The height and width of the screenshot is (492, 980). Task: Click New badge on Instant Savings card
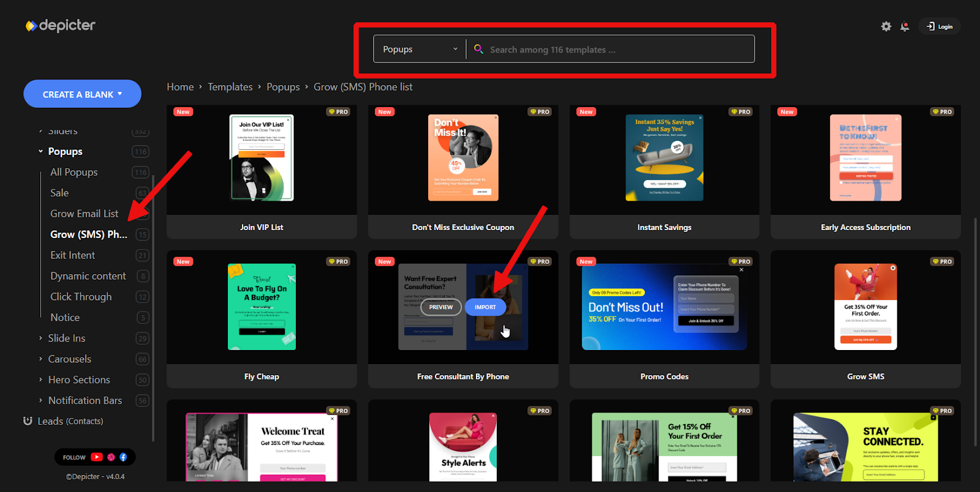(586, 112)
